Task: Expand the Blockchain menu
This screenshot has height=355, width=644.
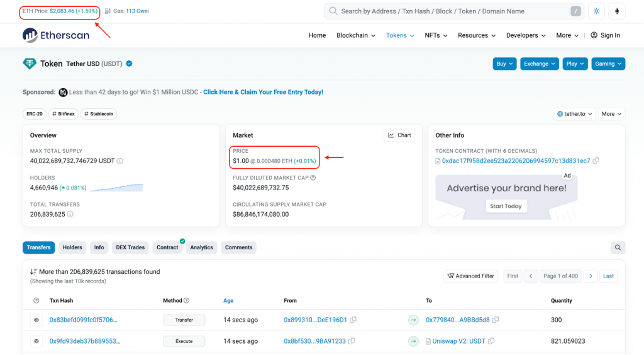Action: [x=356, y=35]
